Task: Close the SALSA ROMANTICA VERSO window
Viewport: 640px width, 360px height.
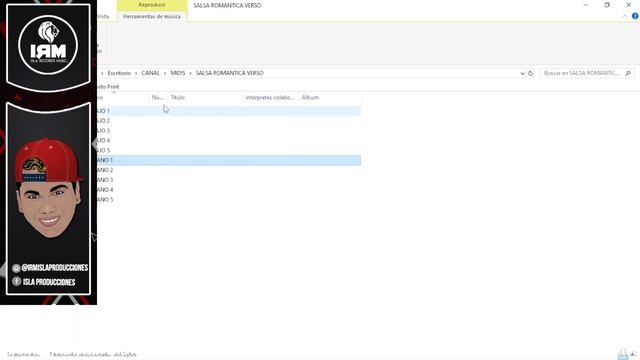Action: pos(629,5)
